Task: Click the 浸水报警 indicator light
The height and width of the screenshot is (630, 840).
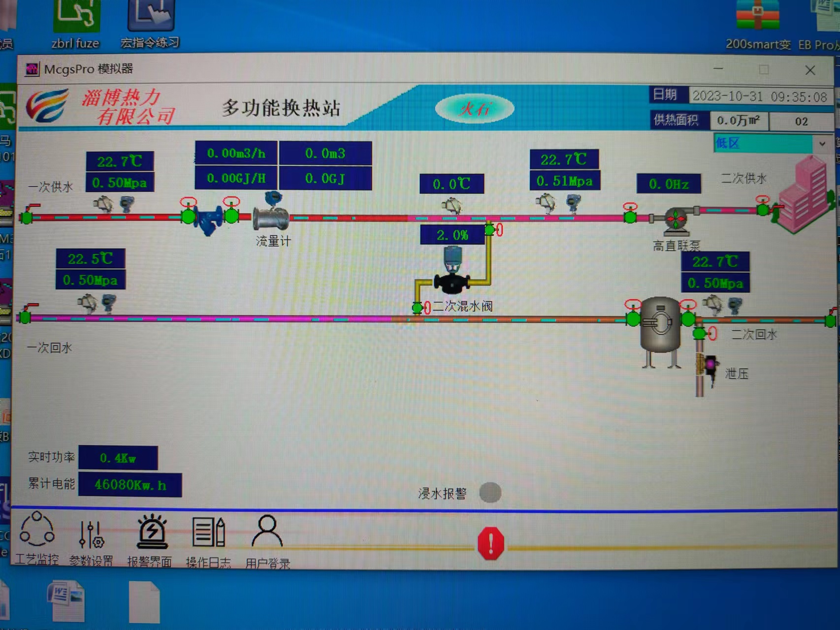Action: click(490, 493)
